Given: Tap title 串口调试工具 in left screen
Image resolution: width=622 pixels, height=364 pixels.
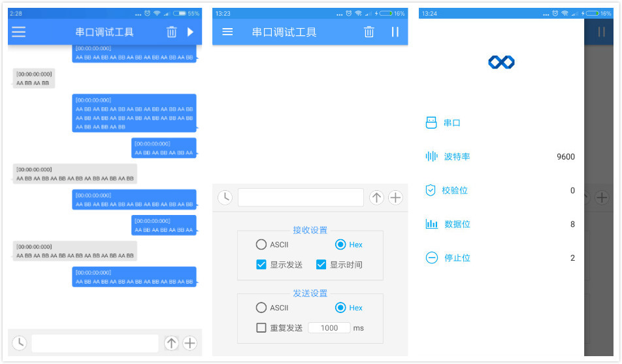Looking at the screenshot, I should click(105, 32).
